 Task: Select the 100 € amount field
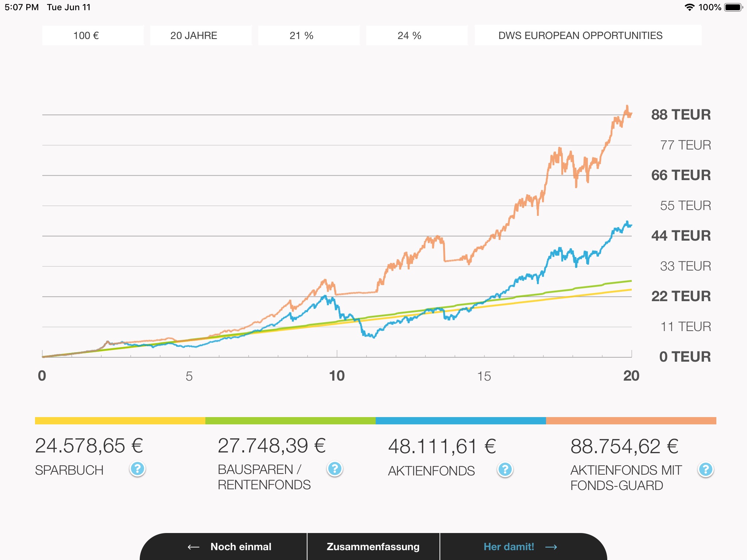93,35
